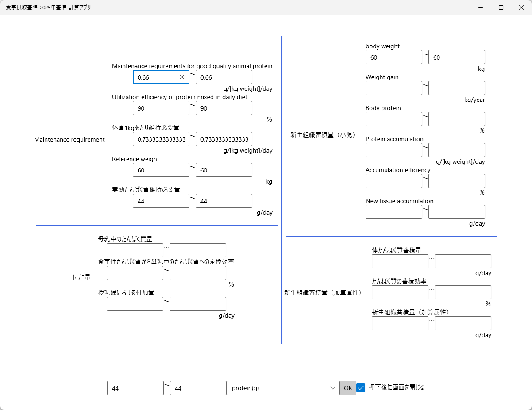Select lower-bound Reference weight field

tap(161, 170)
